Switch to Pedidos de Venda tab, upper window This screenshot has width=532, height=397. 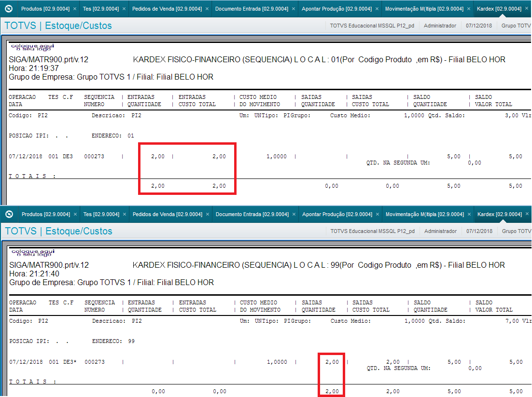point(167,9)
